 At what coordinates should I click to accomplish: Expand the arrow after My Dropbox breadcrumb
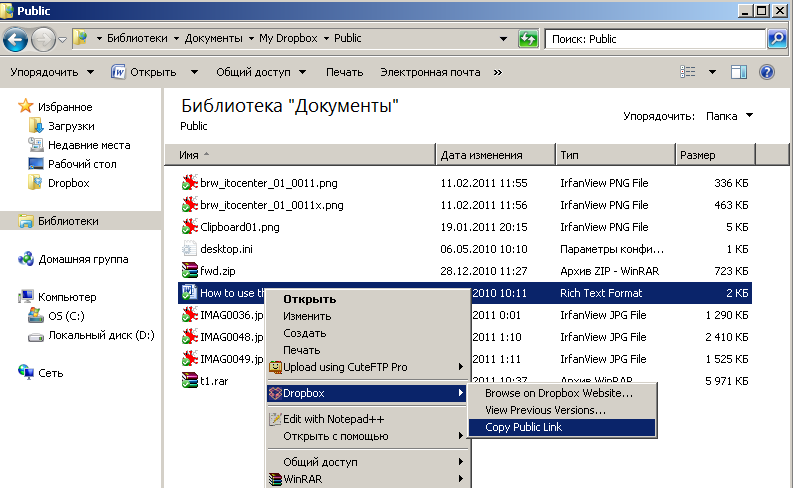pyautogui.click(x=326, y=38)
